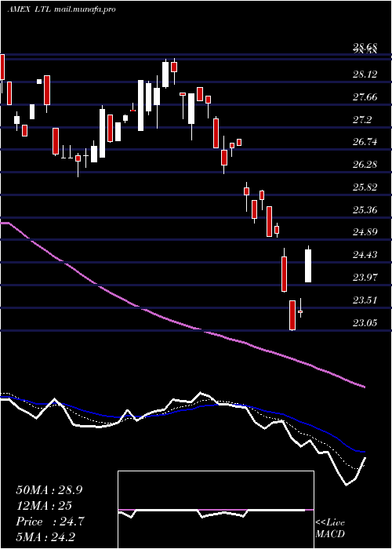Viewport: 392px width, 549px height.
Task: Click the 'Price : 24.7' readout
Action: 49,522
